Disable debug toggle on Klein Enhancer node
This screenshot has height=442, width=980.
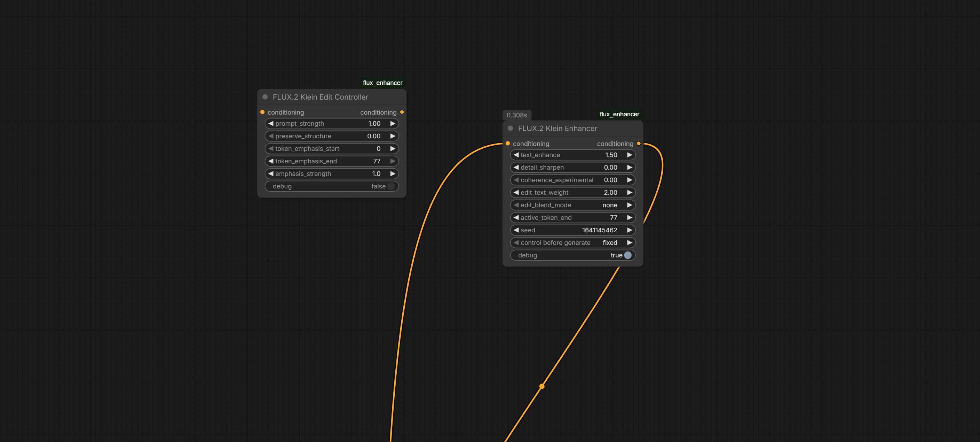tap(628, 255)
